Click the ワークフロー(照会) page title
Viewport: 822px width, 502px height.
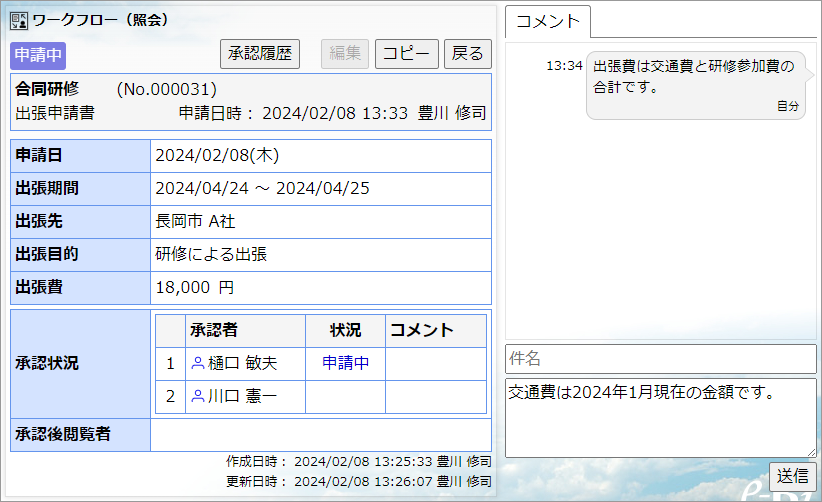[101, 20]
